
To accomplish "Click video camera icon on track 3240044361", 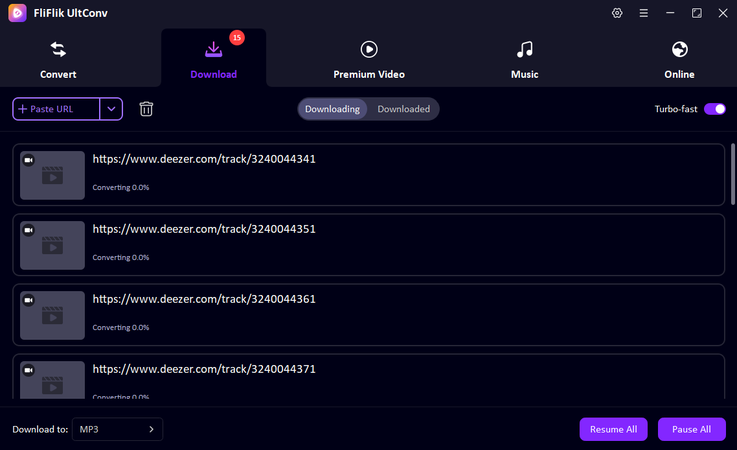I will coord(29,300).
